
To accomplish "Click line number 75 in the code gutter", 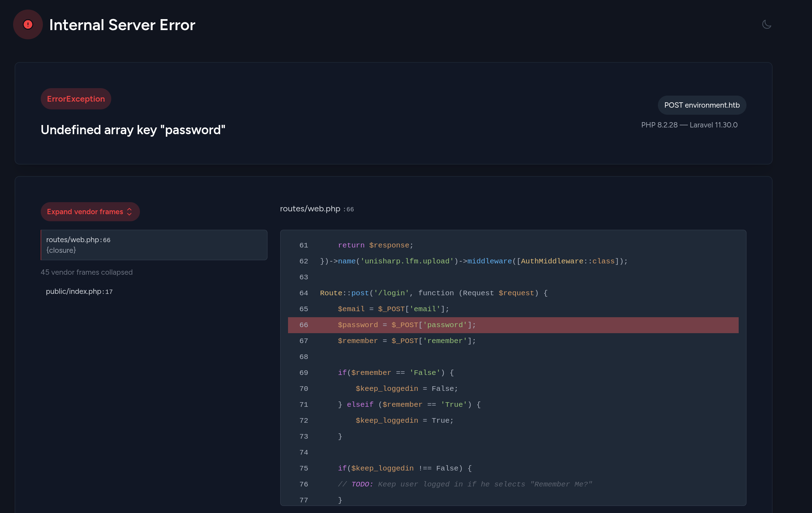I will [304, 468].
